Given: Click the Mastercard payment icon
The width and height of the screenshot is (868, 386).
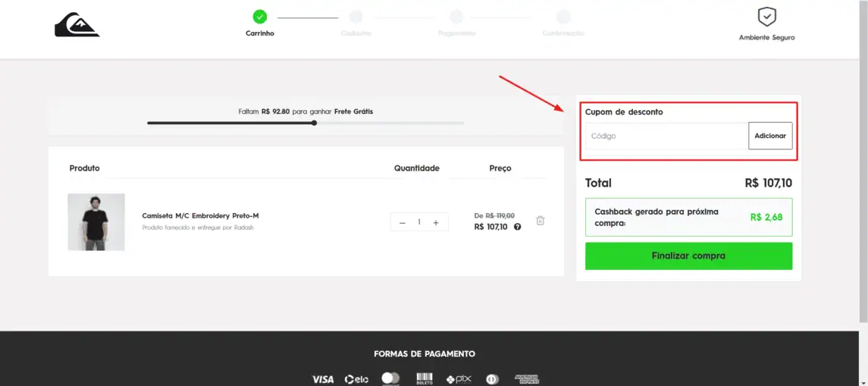Looking at the screenshot, I should 390,379.
